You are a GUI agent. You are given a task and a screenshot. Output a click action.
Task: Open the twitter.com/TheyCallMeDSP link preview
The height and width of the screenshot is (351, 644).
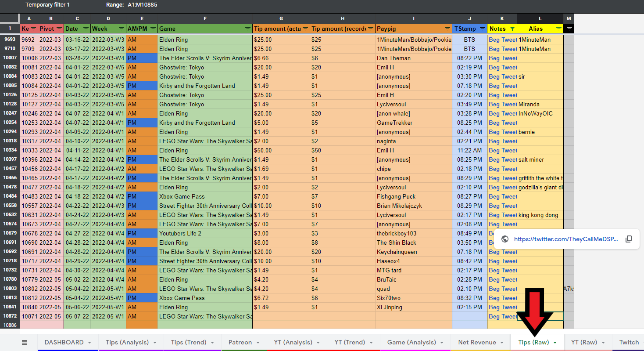(566, 239)
